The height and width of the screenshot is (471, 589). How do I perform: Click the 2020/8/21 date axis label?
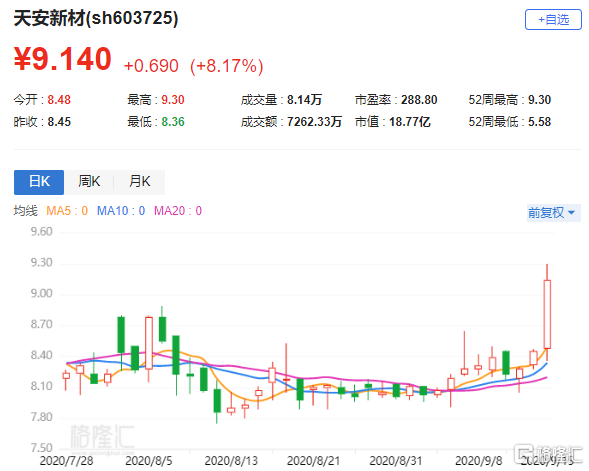313,461
